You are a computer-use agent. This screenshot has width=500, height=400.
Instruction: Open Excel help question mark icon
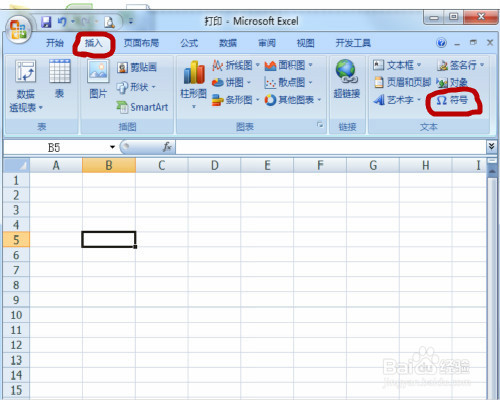[441, 43]
